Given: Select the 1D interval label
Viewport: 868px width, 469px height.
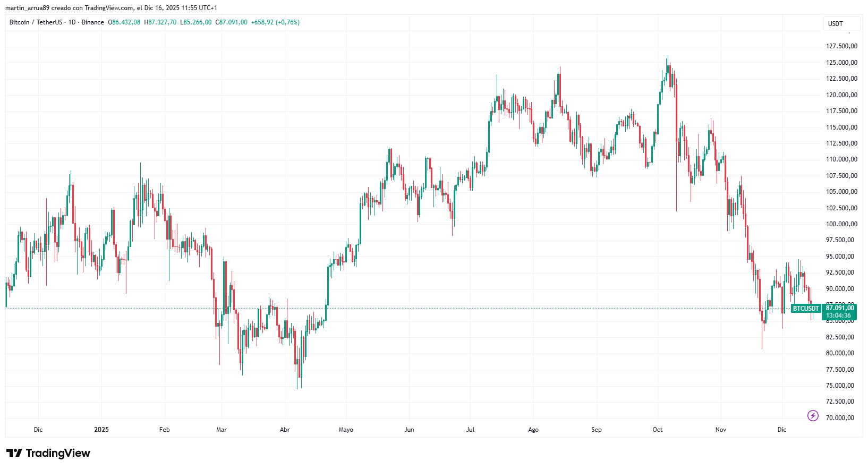Looking at the screenshot, I should tap(72, 22).
